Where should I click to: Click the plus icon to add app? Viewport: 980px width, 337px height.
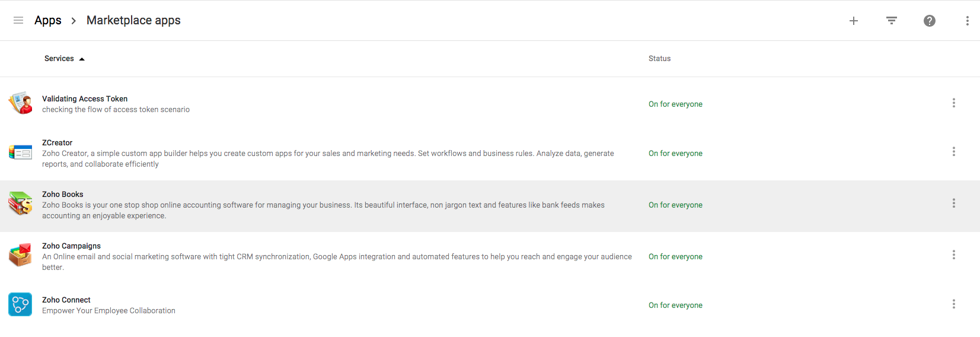click(x=854, y=21)
